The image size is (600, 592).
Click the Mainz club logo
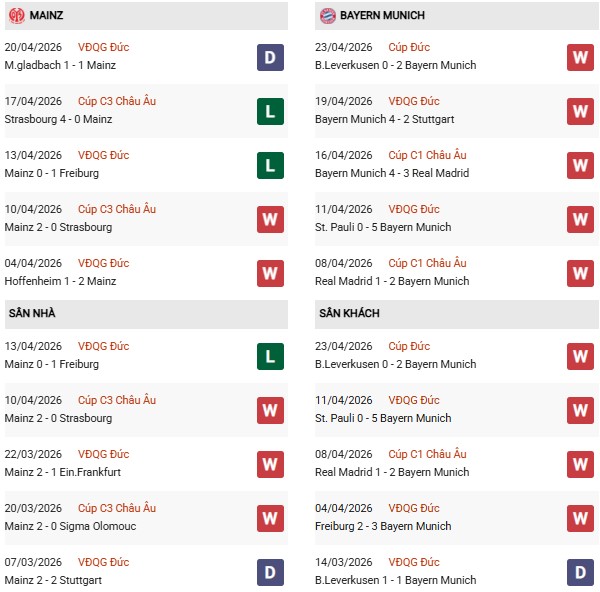[17, 16]
